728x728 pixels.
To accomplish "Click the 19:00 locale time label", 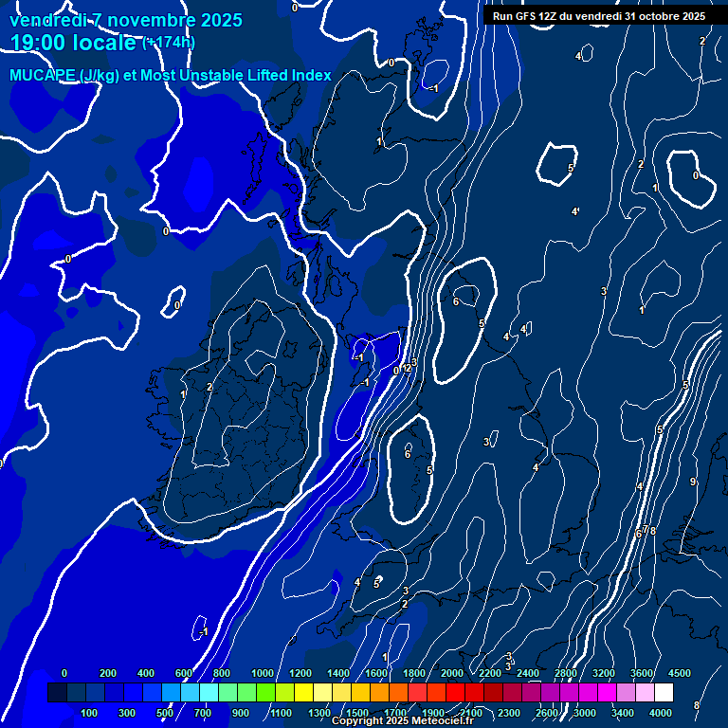I will (x=74, y=43).
